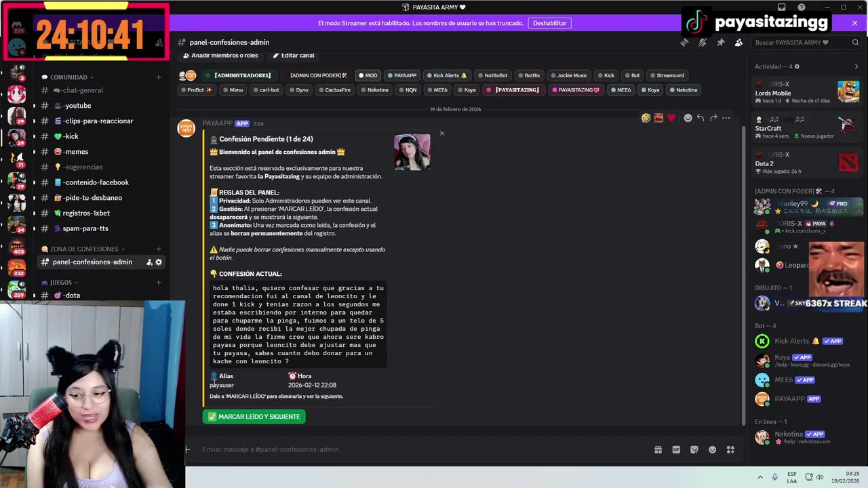Select the CactusFire role chip
Screen dimensions: 868x488
click(334, 89)
